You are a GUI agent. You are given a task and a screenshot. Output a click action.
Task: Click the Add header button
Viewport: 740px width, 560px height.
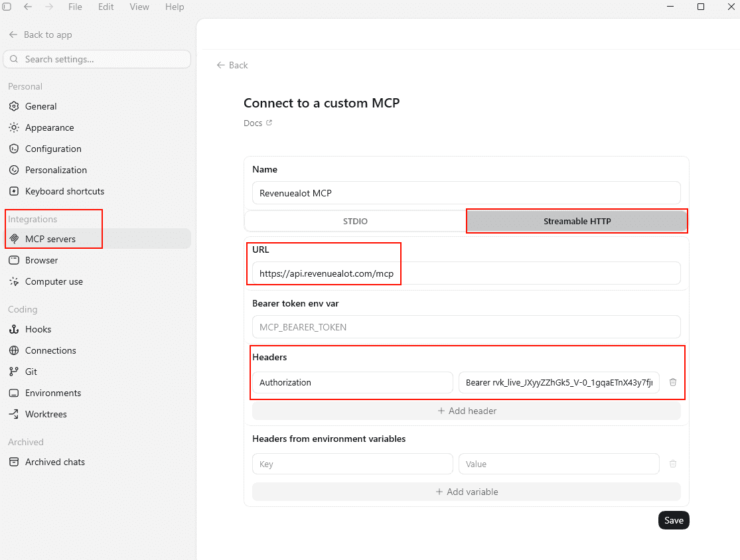467,411
